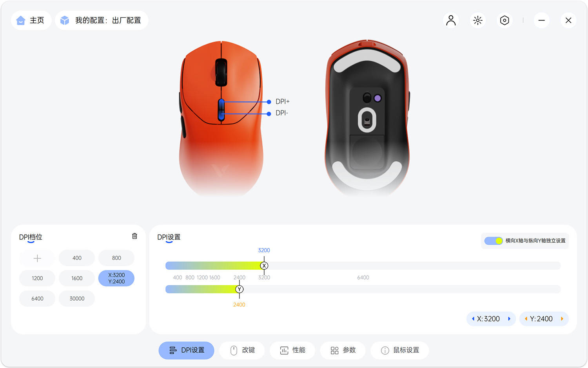Open the user account profile icon
The width and height of the screenshot is (588, 368).
(451, 20)
